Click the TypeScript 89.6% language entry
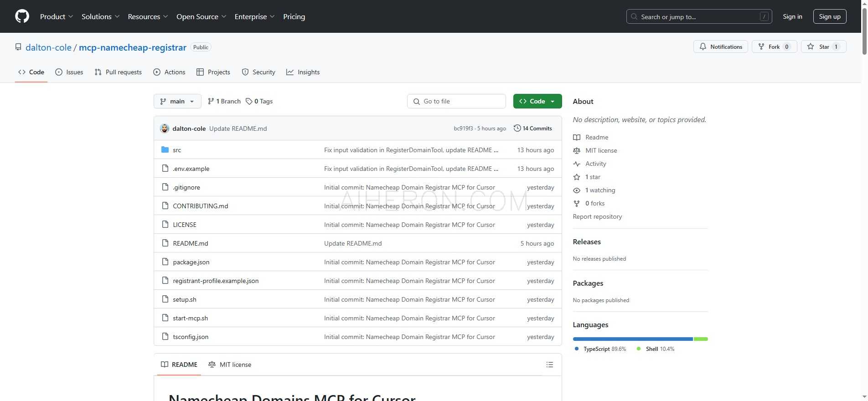Screen dimensions: 868x401 pyautogui.click(x=600, y=349)
